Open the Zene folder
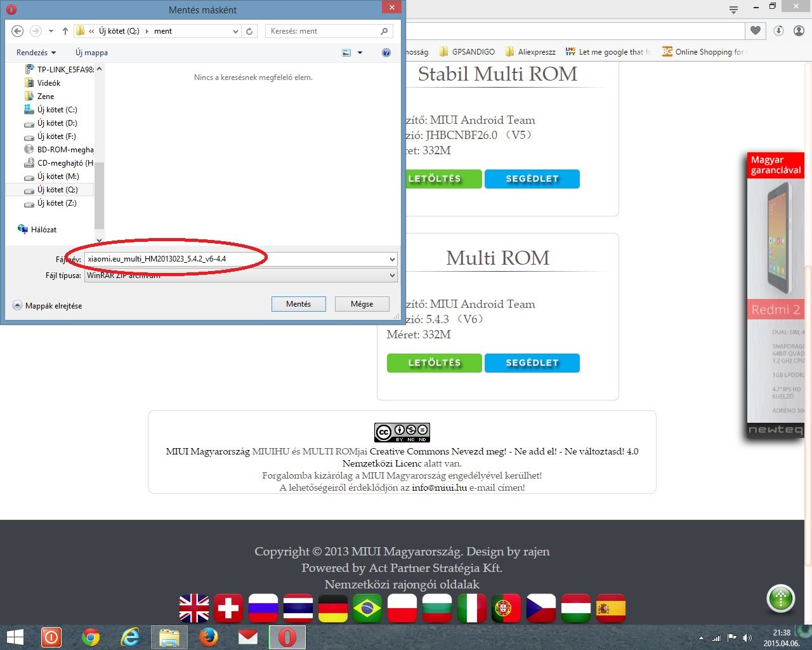Viewport: 812px width, 650px height. click(x=39, y=96)
